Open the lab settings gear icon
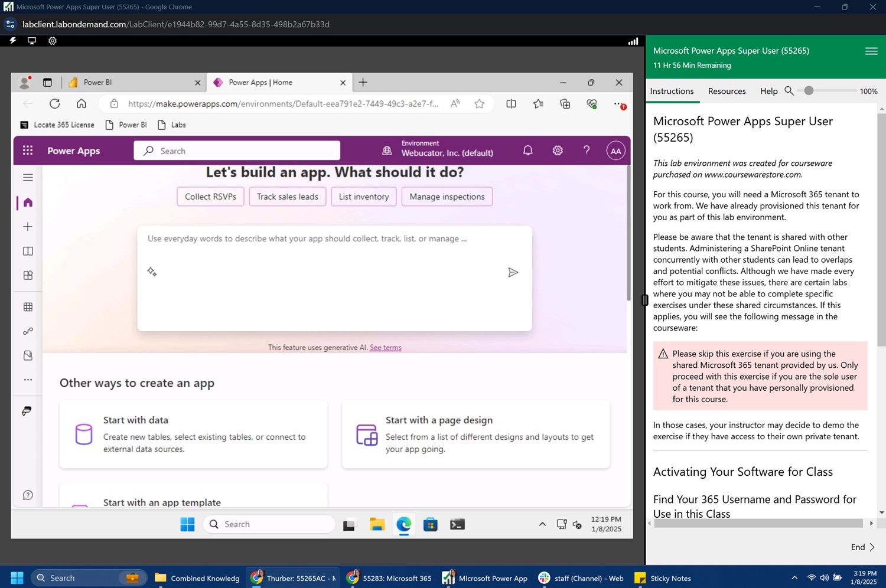 (x=53, y=41)
